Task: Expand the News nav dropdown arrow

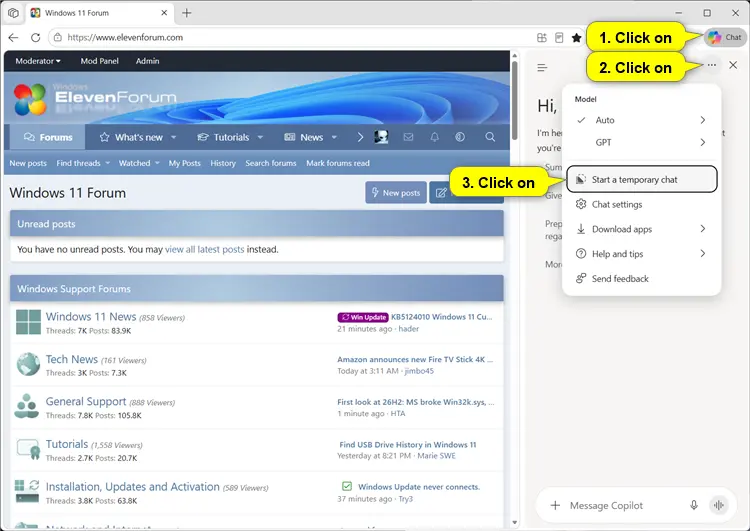Action: (x=334, y=137)
